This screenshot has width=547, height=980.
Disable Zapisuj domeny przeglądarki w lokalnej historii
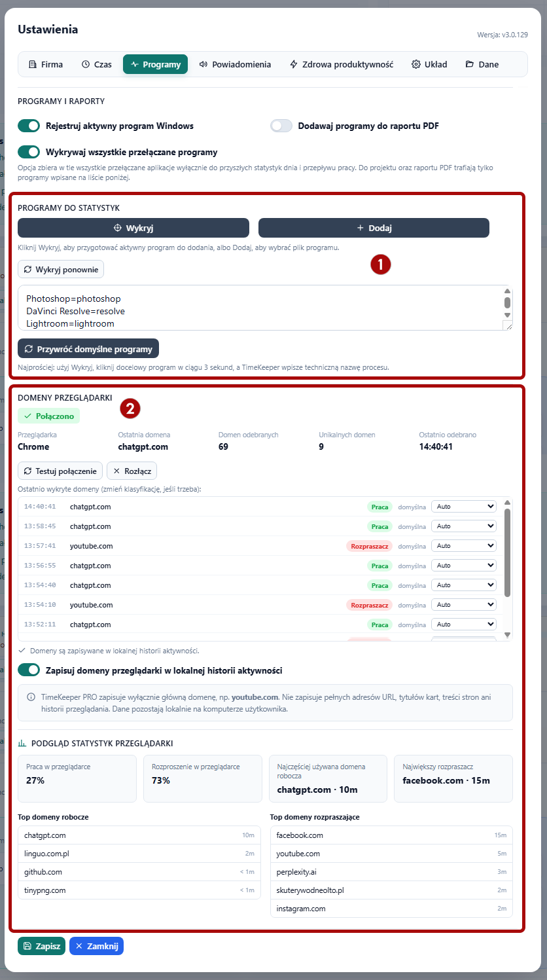tap(29, 670)
